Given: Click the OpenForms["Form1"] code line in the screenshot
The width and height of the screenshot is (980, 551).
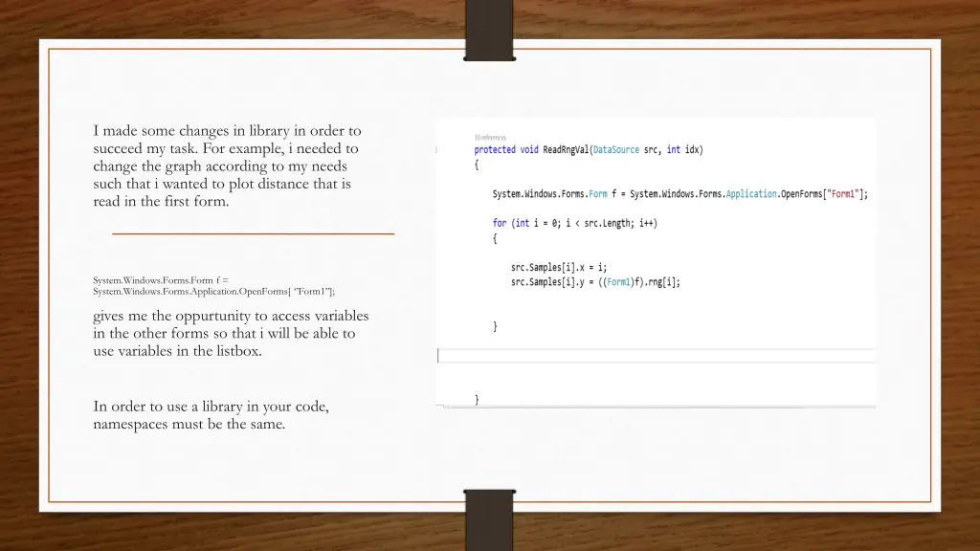Looking at the screenshot, I should 680,194.
